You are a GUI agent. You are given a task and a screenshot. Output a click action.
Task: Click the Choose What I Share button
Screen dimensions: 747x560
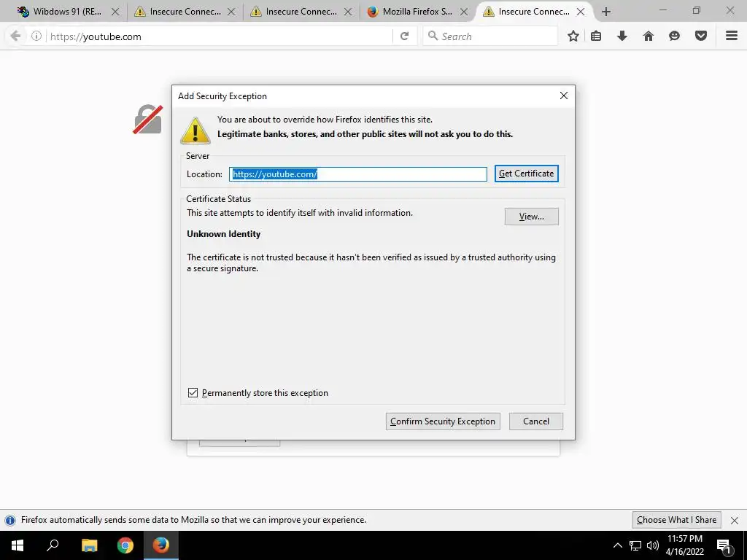[676, 520]
